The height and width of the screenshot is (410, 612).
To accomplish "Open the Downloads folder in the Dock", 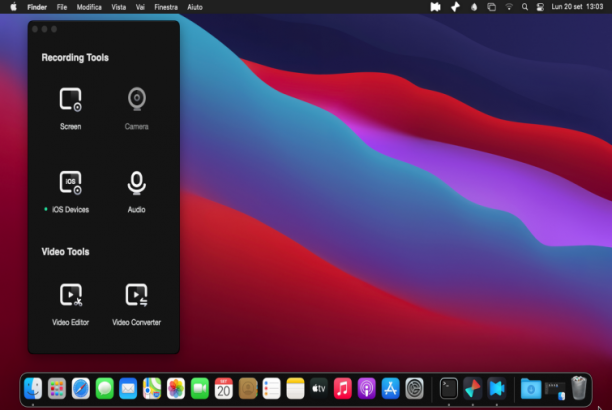I will [x=531, y=388].
